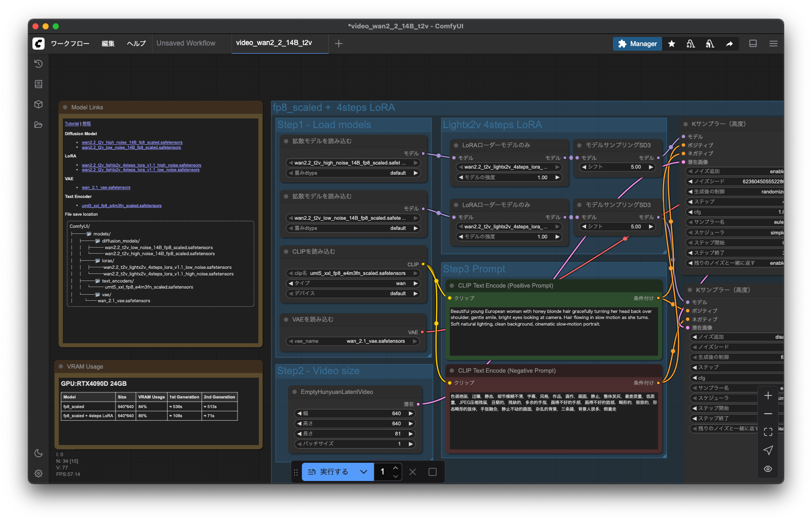
Task: Open the 生成後の制御 randomize dropdown
Action: coord(735,192)
